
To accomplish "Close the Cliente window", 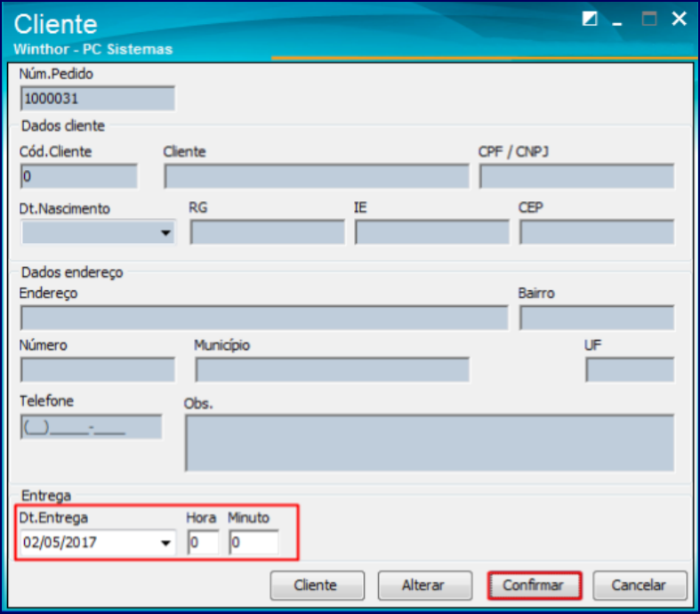I will [x=679, y=19].
